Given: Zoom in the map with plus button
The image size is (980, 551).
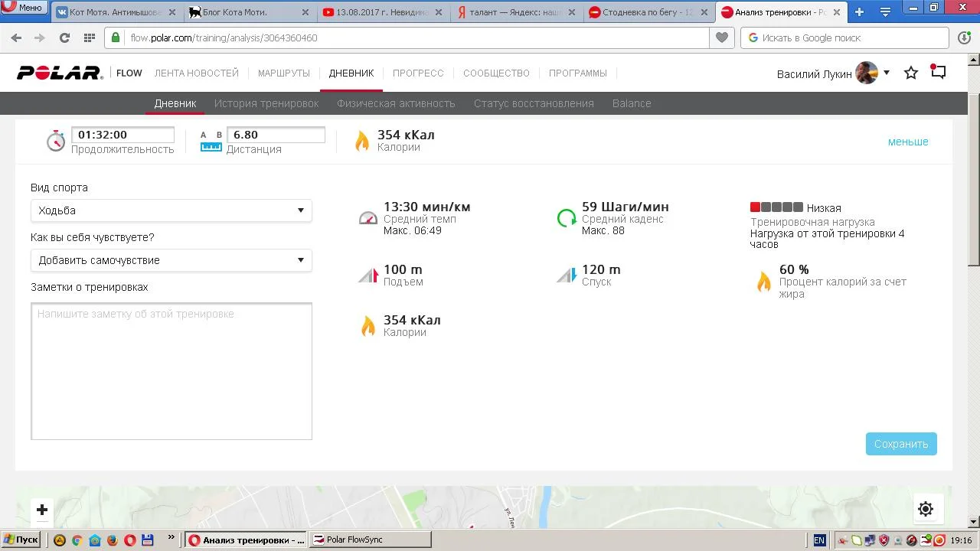Looking at the screenshot, I should (42, 510).
